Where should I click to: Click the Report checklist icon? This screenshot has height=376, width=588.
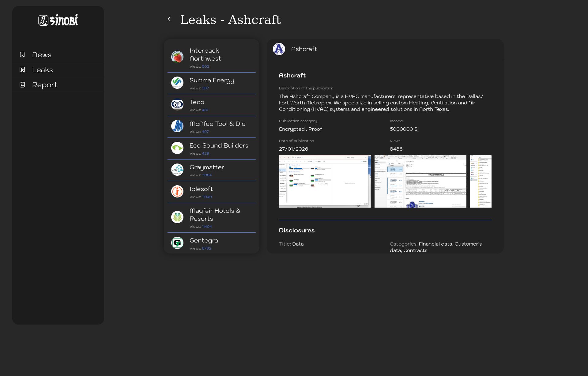click(22, 85)
